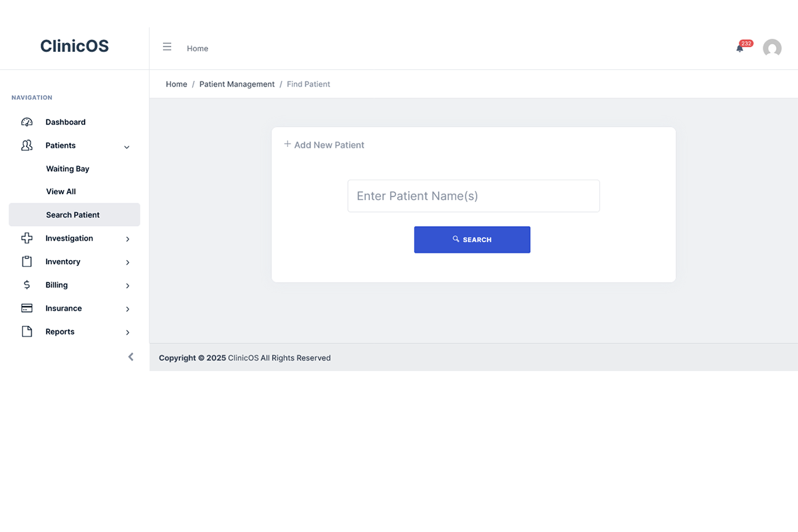Collapse the Patients submenu chevron

[126, 146]
